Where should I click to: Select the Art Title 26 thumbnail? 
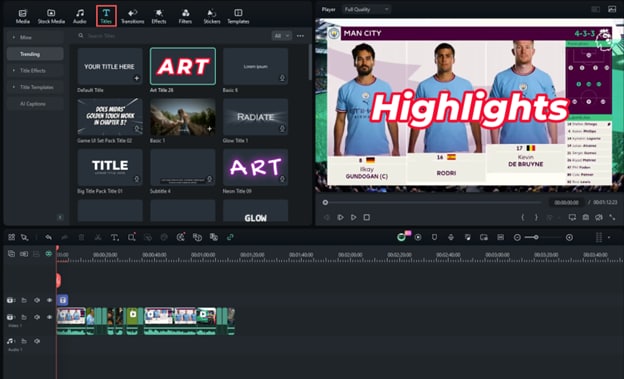click(183, 66)
